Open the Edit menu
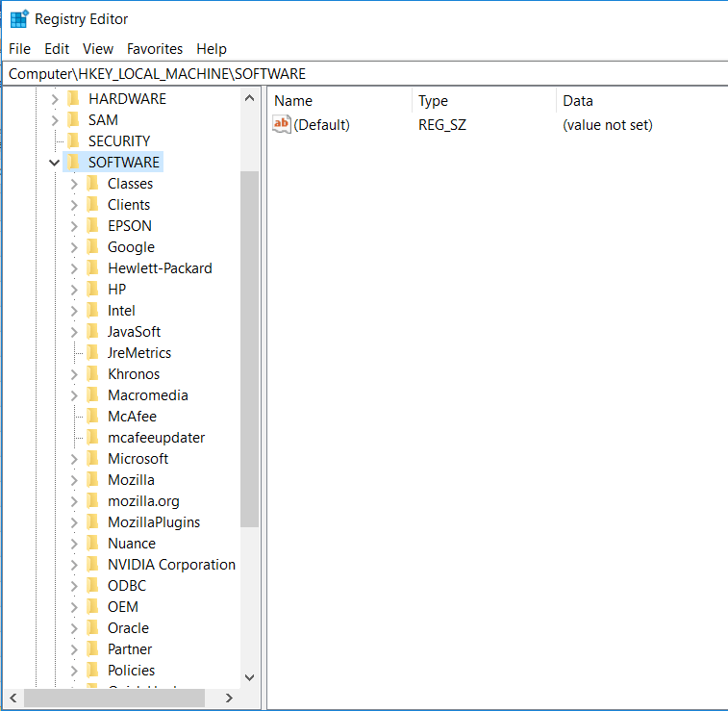Image resolution: width=728 pixels, height=711 pixels. [57, 49]
